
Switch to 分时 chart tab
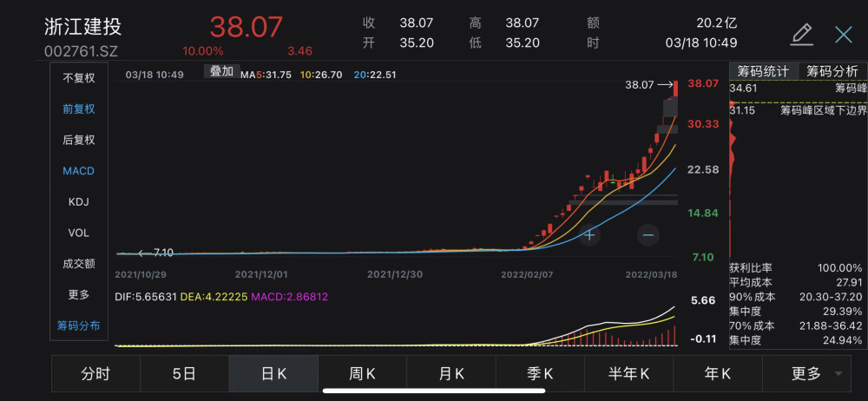pyautogui.click(x=95, y=374)
